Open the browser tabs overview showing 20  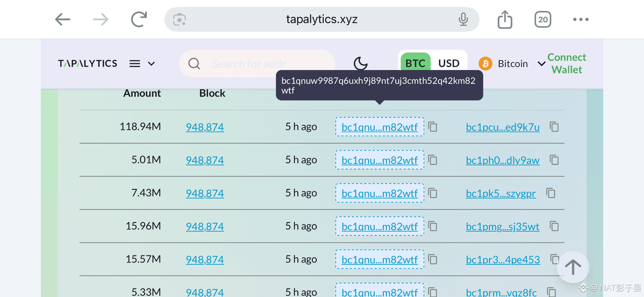point(543,19)
